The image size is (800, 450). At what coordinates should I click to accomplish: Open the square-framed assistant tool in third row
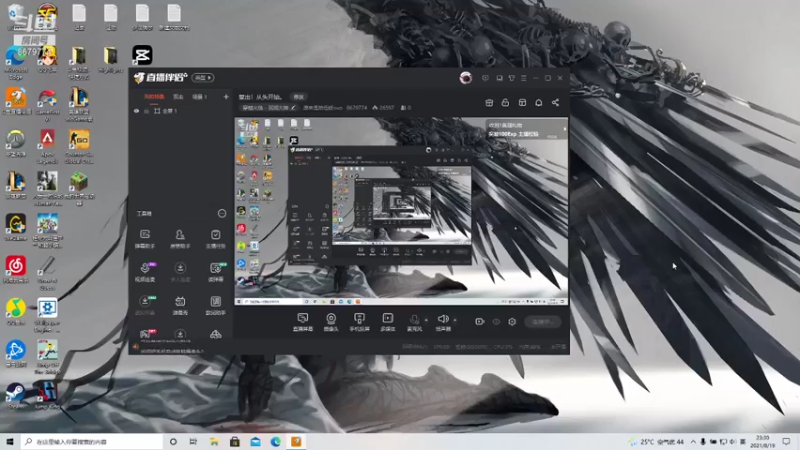(215, 306)
